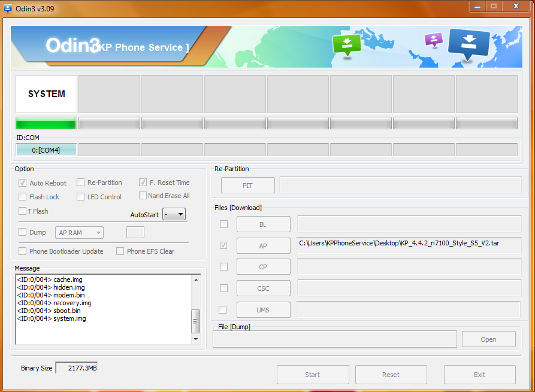Select the sboot.bin log line
The image size is (535, 392).
[x=49, y=311]
